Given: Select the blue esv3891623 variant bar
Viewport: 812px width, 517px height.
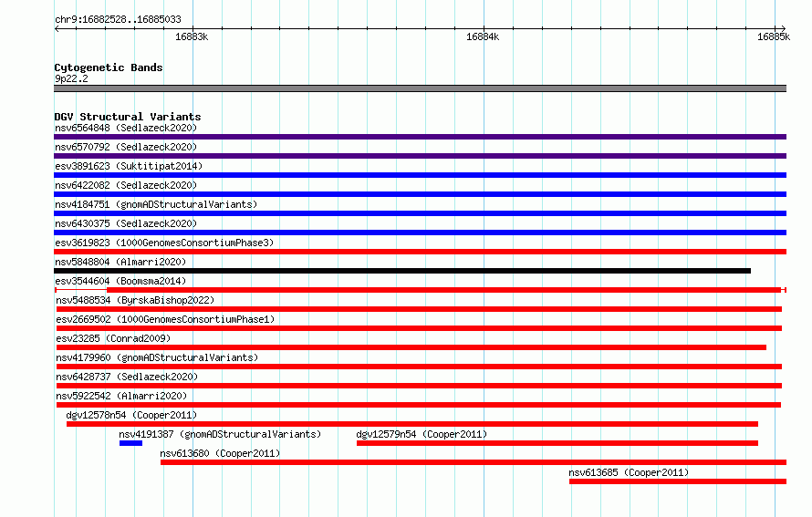Looking at the screenshot, I should click(420, 175).
